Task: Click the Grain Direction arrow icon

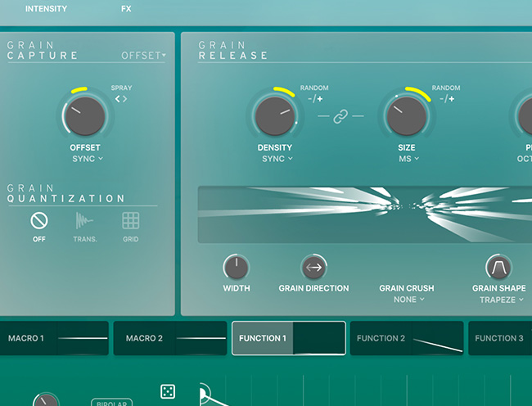Action: [x=313, y=267]
